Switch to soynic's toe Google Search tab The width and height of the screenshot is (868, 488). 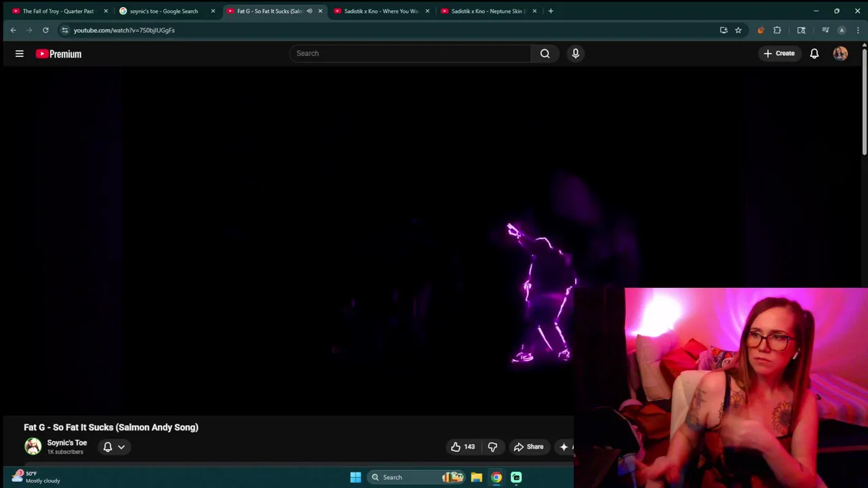[x=166, y=11]
